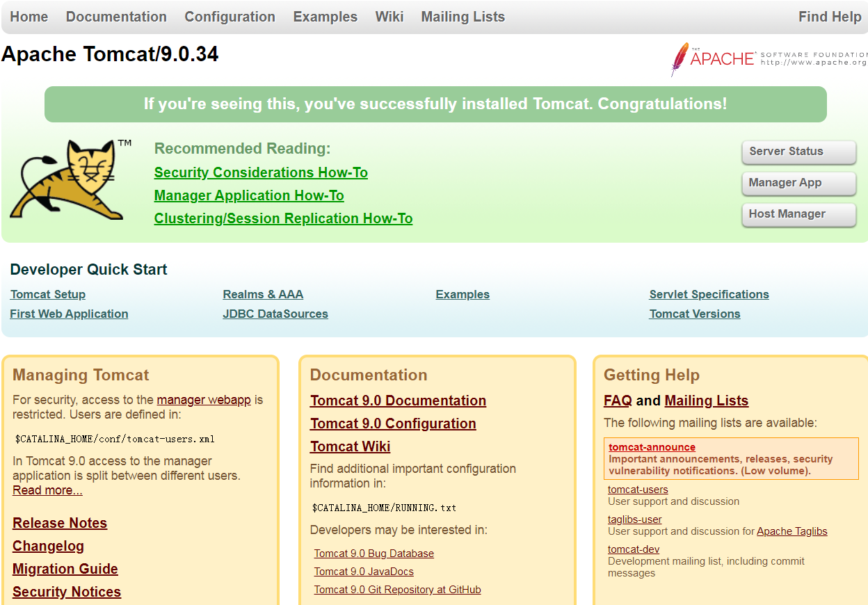This screenshot has width=868, height=605.
Task: Open the tomcat-users mailing list link
Action: coord(638,490)
